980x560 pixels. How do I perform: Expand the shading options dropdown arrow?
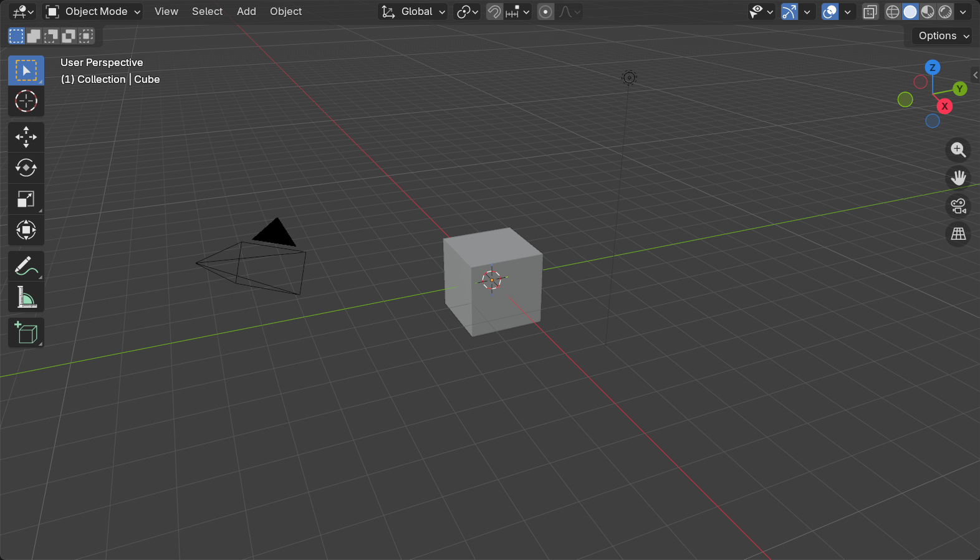[963, 11]
